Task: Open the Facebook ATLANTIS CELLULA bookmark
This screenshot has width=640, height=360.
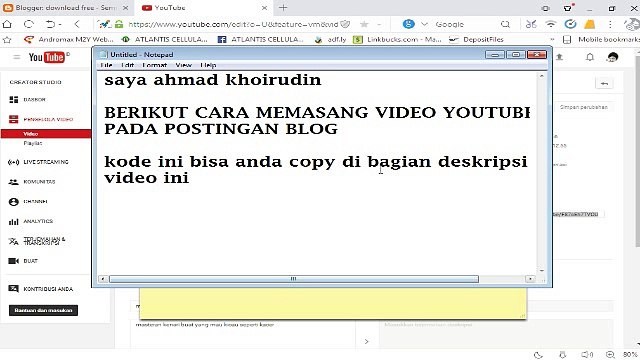Action: [260, 39]
